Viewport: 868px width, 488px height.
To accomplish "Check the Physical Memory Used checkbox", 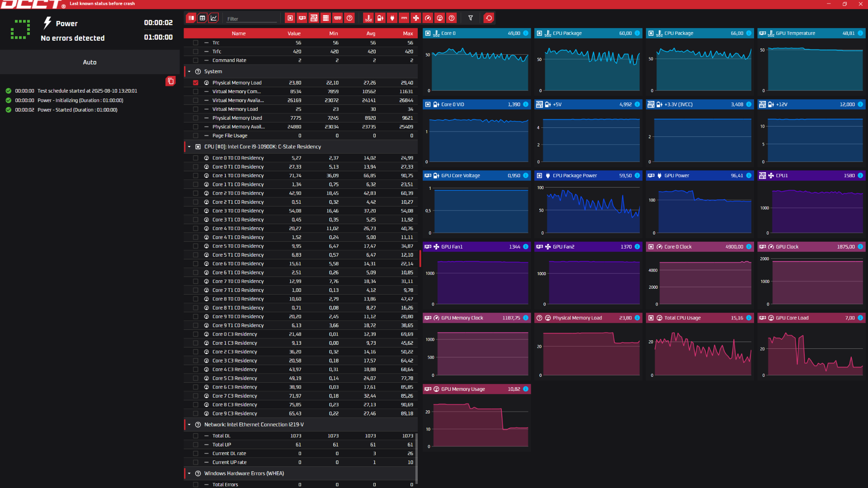I will pos(196,118).
